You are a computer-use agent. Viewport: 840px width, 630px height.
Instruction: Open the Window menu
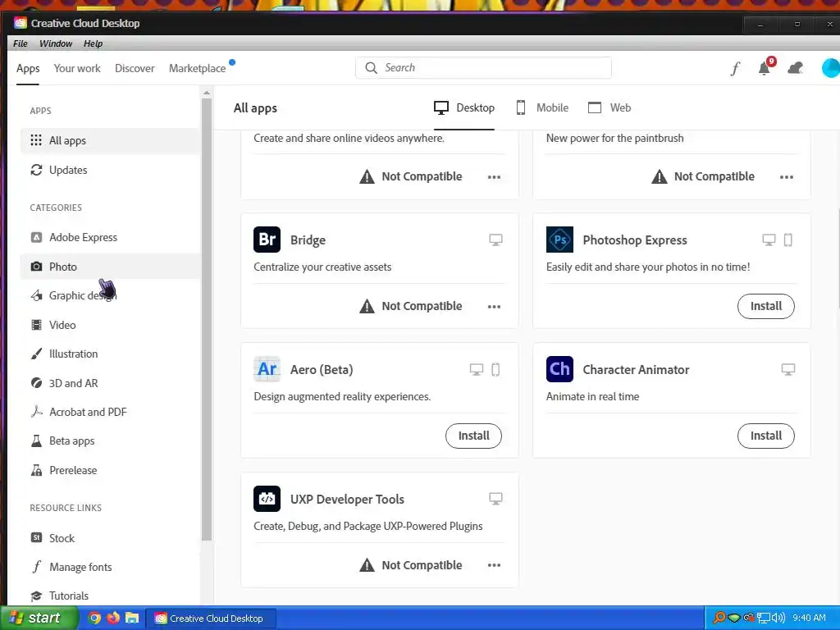point(56,43)
